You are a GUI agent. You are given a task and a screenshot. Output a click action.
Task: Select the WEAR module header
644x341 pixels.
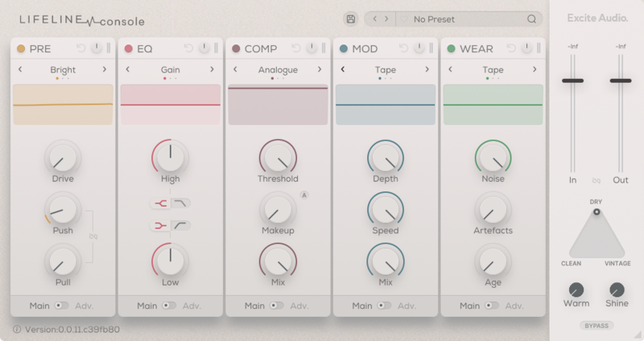476,49
